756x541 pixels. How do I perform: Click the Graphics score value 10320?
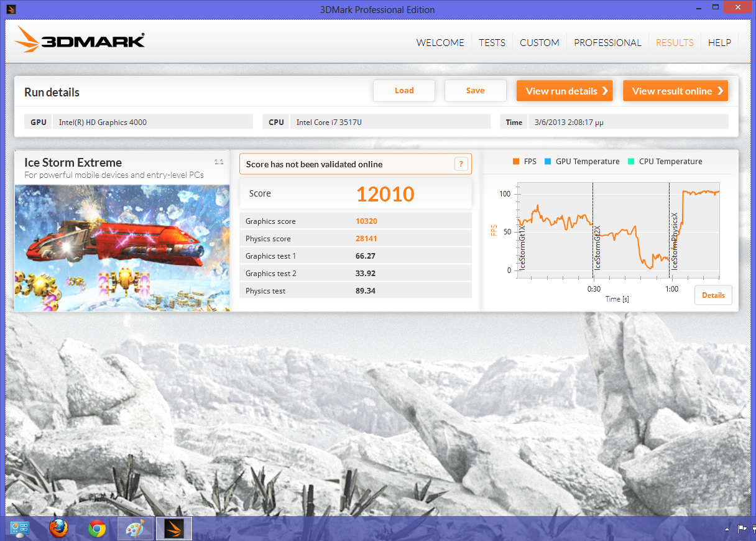coord(366,221)
